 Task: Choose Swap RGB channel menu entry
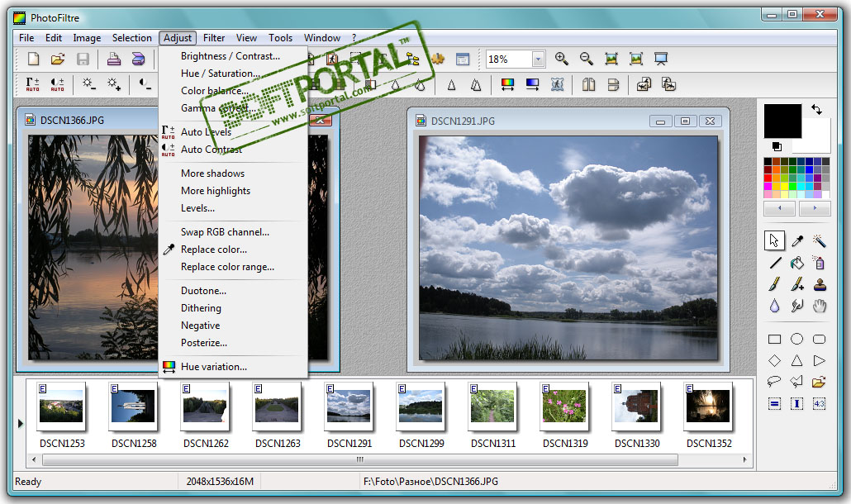[x=225, y=232]
